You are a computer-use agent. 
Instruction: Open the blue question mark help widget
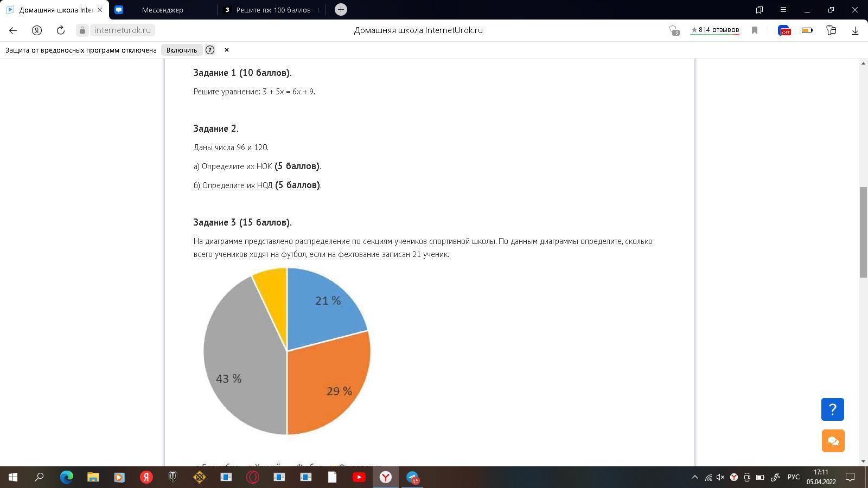832,409
